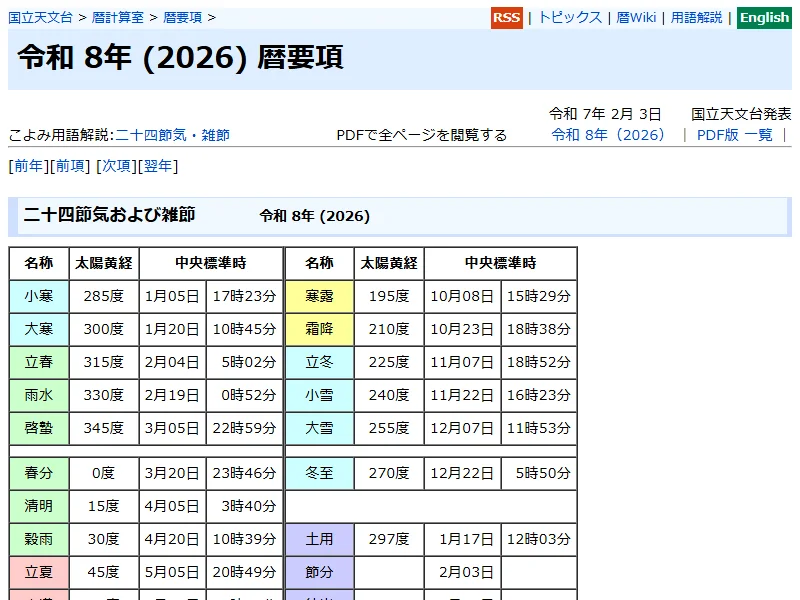This screenshot has height=600, width=800.
Task: Click the 啓蟄 name cell
Action: (x=39, y=428)
